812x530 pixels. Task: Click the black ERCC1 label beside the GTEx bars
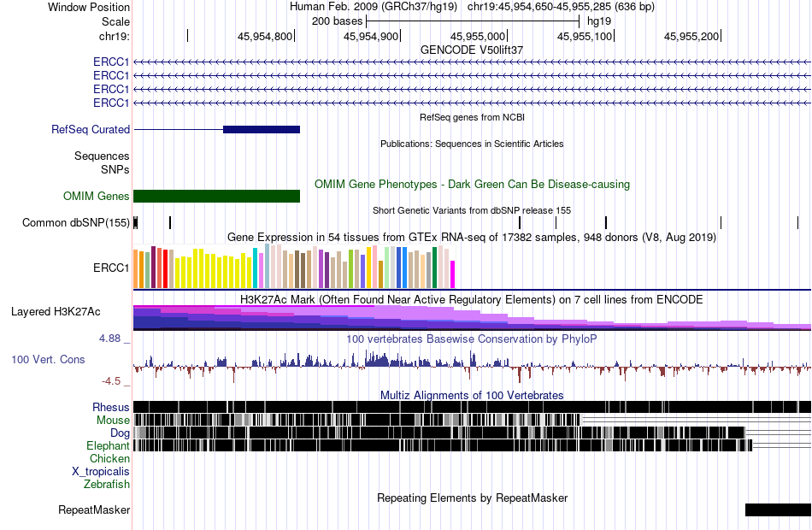(111, 268)
